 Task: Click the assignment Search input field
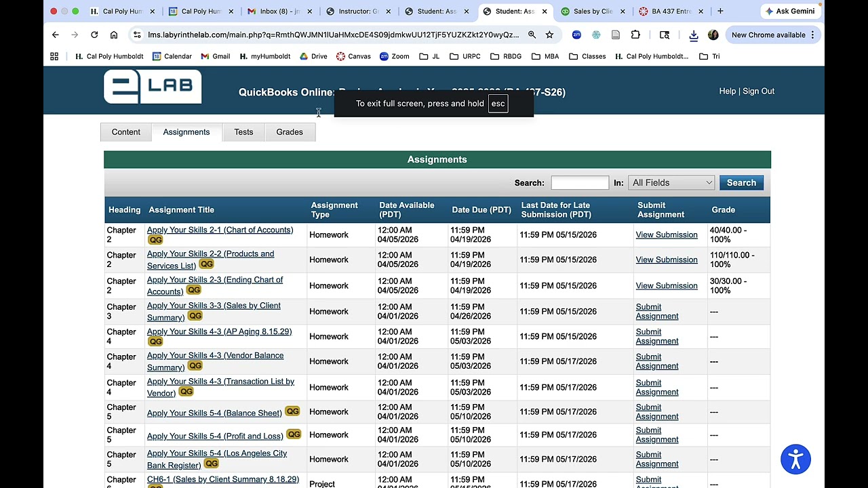(580, 182)
